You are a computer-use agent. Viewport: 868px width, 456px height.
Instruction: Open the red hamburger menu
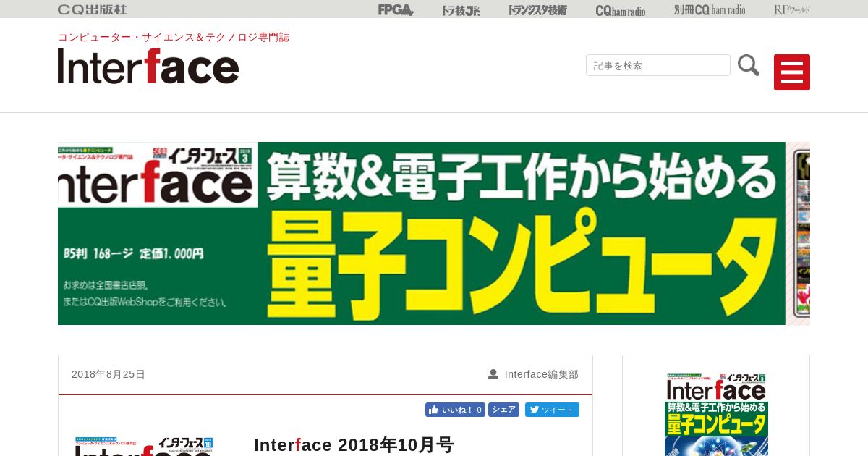point(792,72)
